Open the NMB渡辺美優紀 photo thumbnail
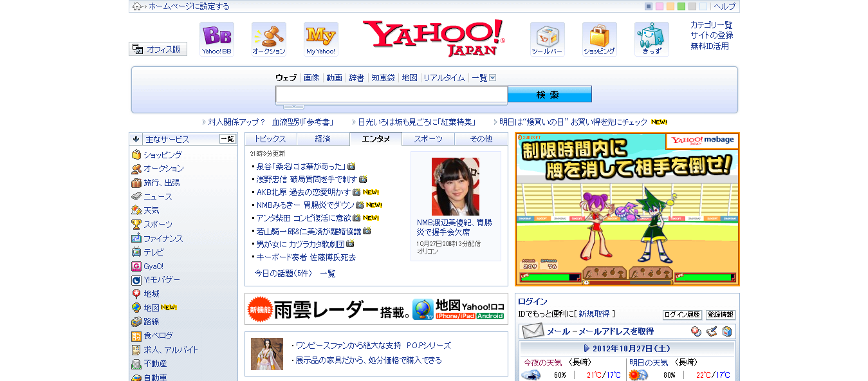Image resolution: width=868 pixels, height=381 pixels. (456, 187)
